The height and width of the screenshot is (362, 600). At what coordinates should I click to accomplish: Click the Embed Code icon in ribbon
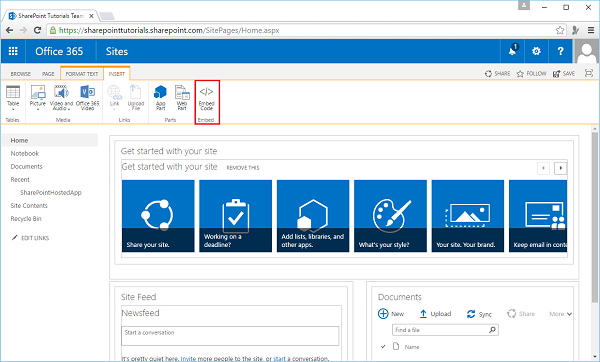coord(206,98)
